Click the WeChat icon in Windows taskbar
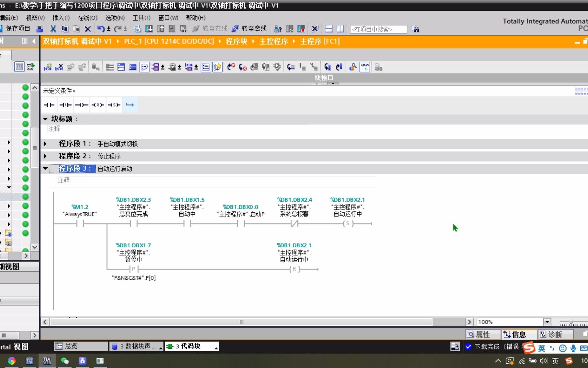The width and height of the screenshot is (588, 368). [65, 361]
